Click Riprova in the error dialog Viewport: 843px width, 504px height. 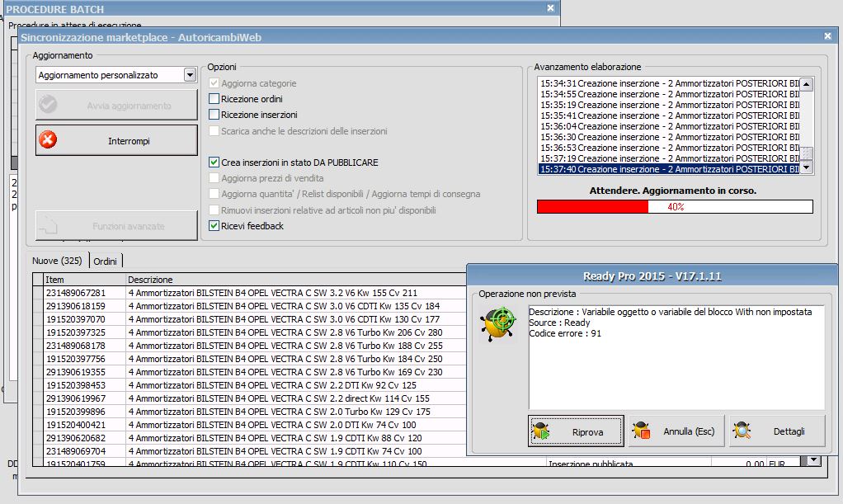pyautogui.click(x=576, y=431)
